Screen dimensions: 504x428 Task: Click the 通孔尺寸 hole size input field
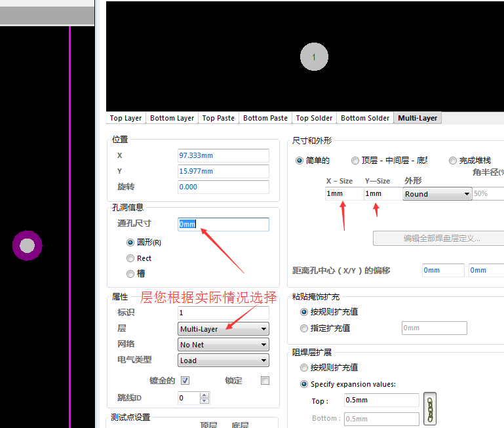tap(223, 224)
